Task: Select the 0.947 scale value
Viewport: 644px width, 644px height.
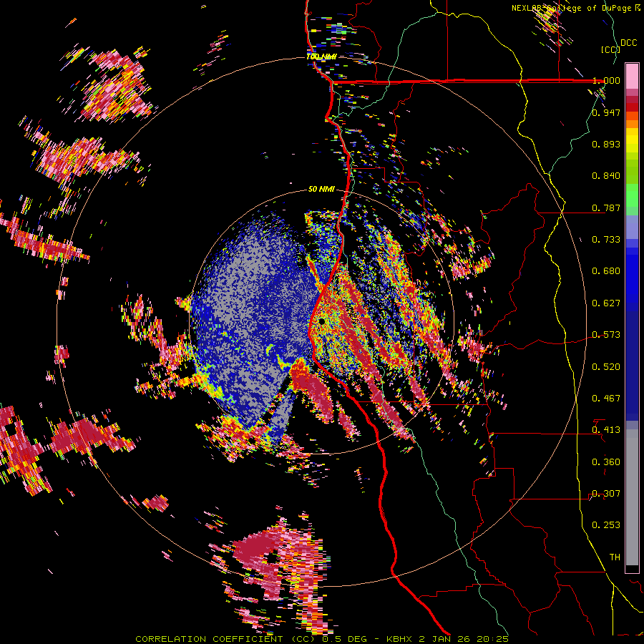Action: click(x=606, y=112)
